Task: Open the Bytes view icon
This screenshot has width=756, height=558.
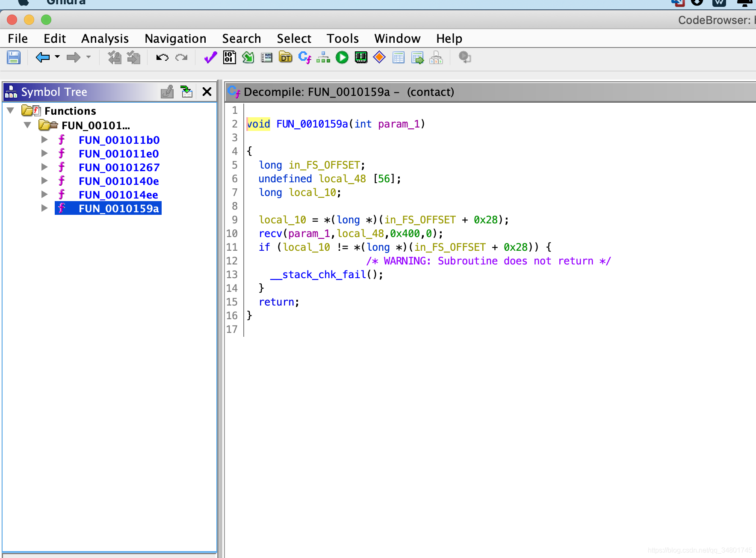Action: [x=230, y=57]
